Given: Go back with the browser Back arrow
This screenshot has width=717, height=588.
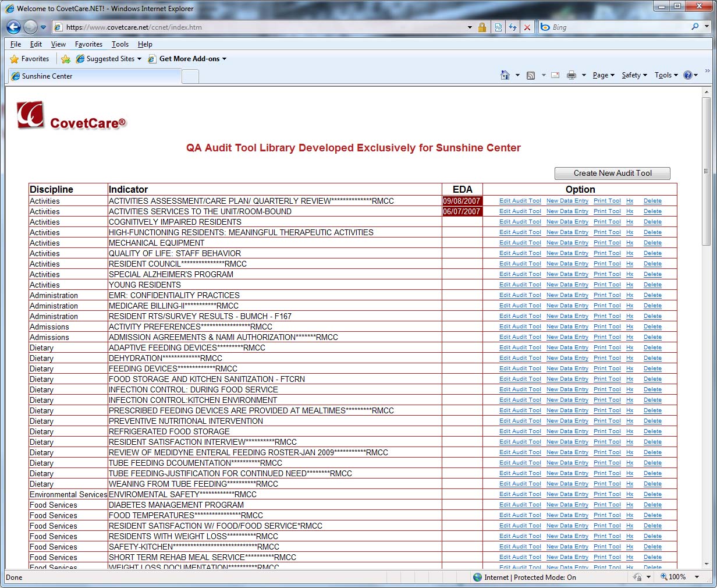Looking at the screenshot, I should click(x=14, y=27).
